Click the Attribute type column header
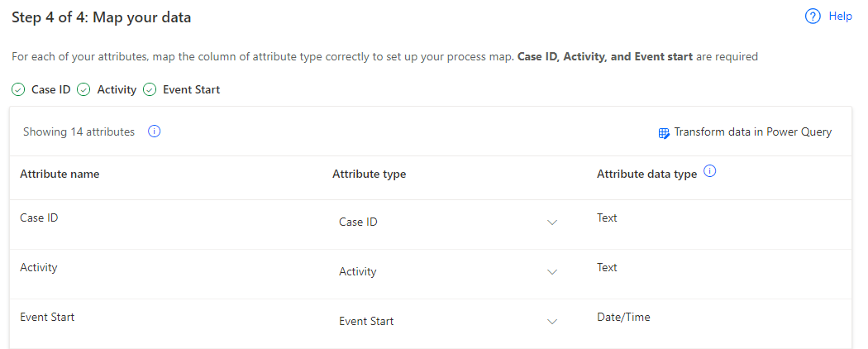 click(x=369, y=174)
